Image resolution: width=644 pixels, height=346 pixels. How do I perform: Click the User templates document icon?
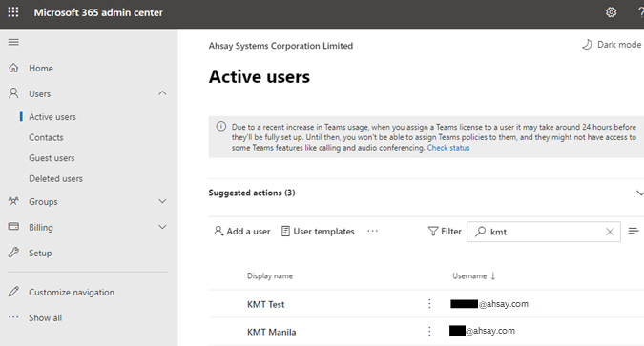(x=285, y=231)
